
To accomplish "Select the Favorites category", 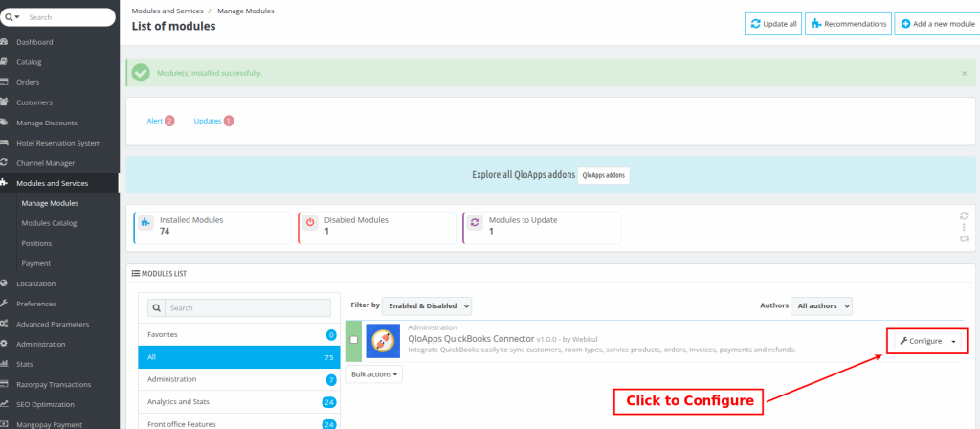I will point(239,334).
